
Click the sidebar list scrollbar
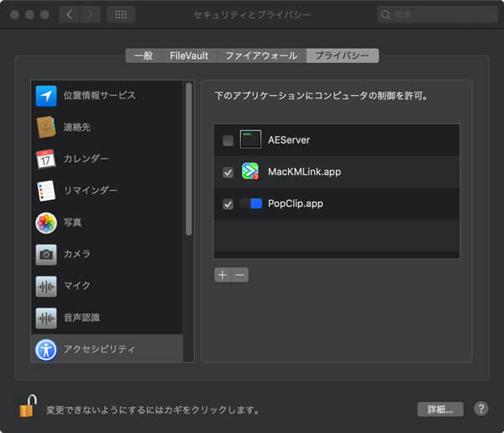click(189, 160)
